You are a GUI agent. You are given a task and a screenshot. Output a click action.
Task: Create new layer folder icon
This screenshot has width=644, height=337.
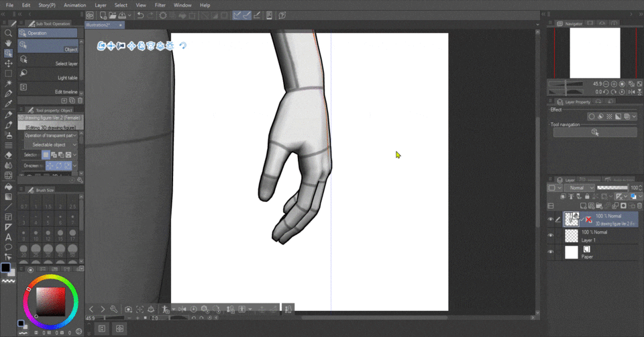(599, 205)
